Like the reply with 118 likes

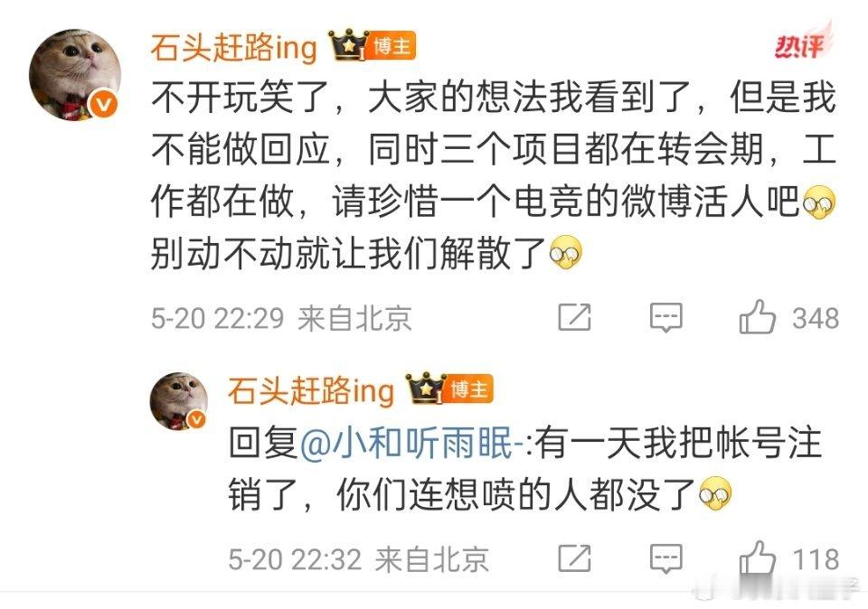pyautogui.click(x=757, y=557)
